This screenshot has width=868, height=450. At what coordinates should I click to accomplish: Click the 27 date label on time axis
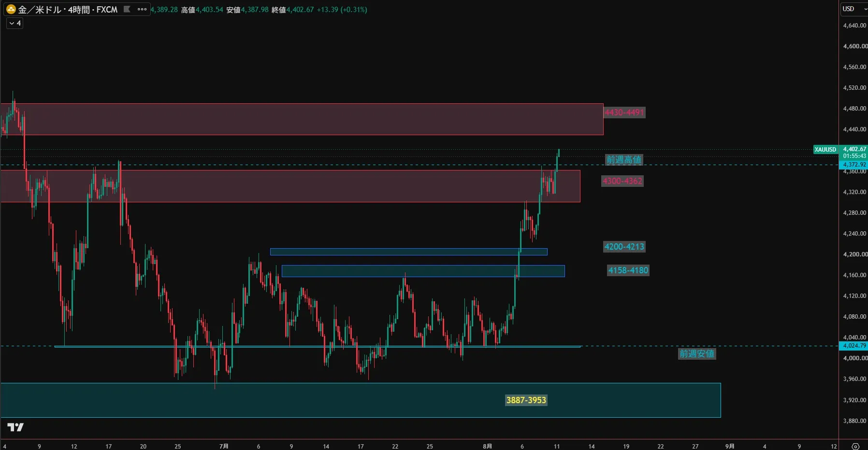(x=695, y=446)
